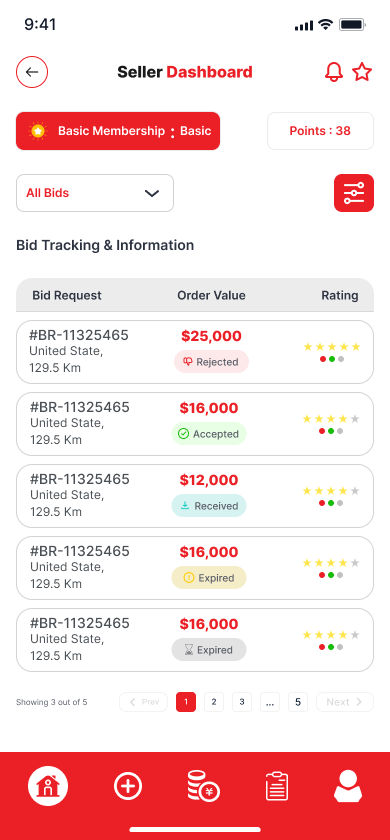Open the red filter sliders button
The height and width of the screenshot is (840, 390).
tap(354, 193)
